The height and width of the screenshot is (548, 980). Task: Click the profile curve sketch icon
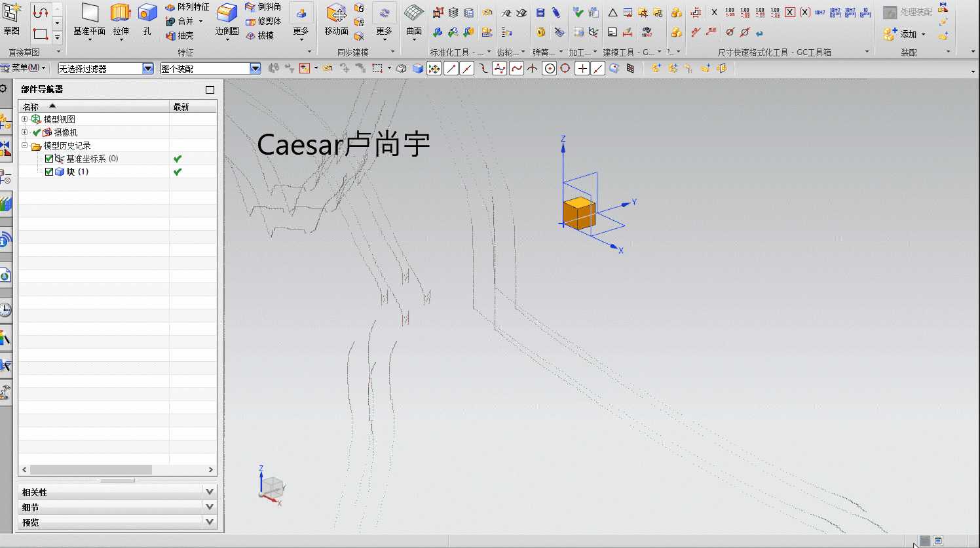click(x=41, y=13)
